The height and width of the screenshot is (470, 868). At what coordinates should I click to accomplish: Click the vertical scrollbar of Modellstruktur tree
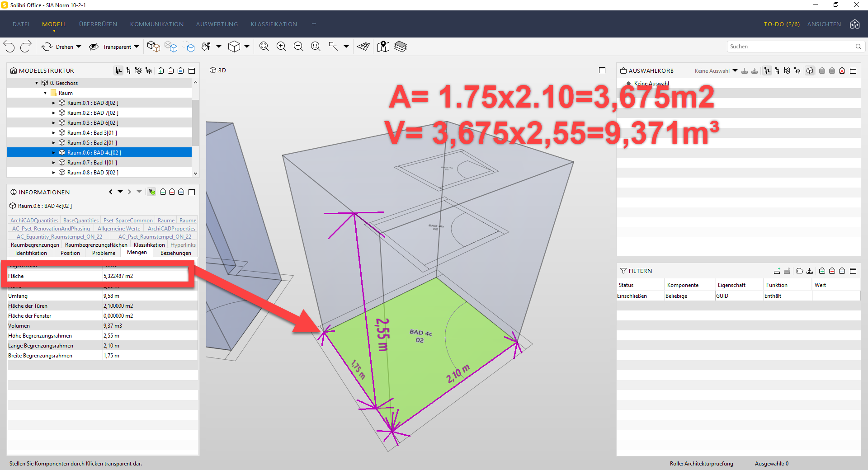[195, 123]
